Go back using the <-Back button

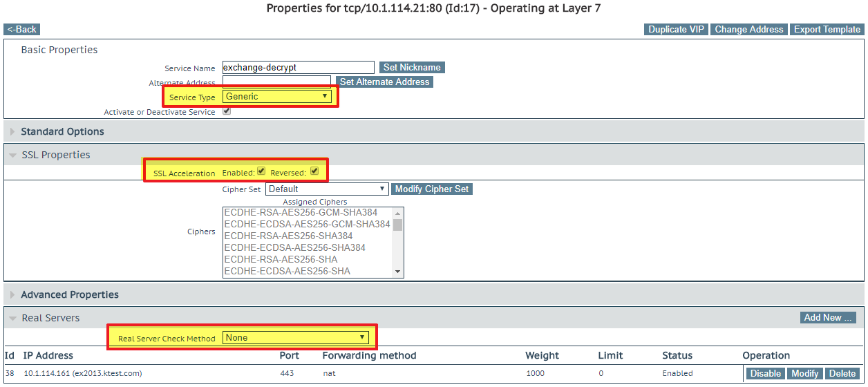pyautogui.click(x=21, y=29)
